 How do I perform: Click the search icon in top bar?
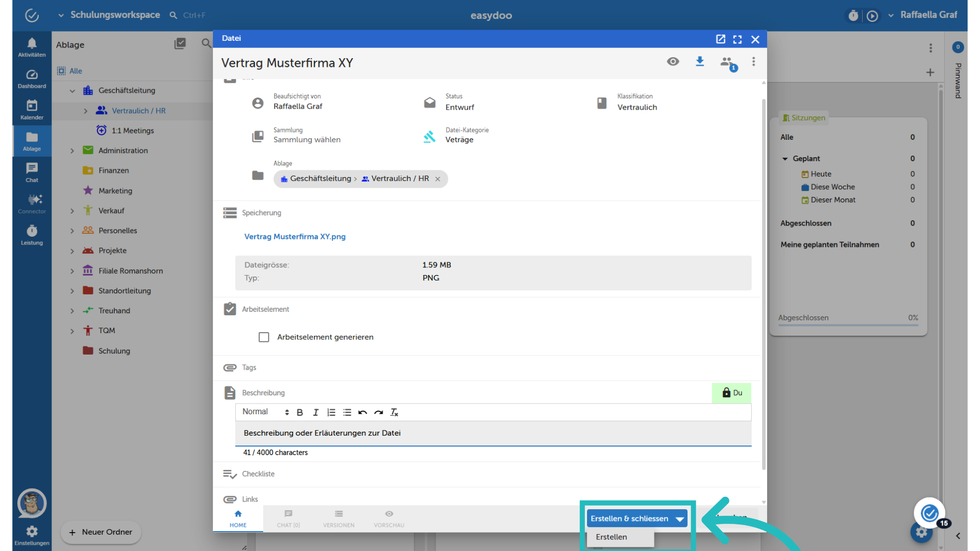[x=174, y=15]
